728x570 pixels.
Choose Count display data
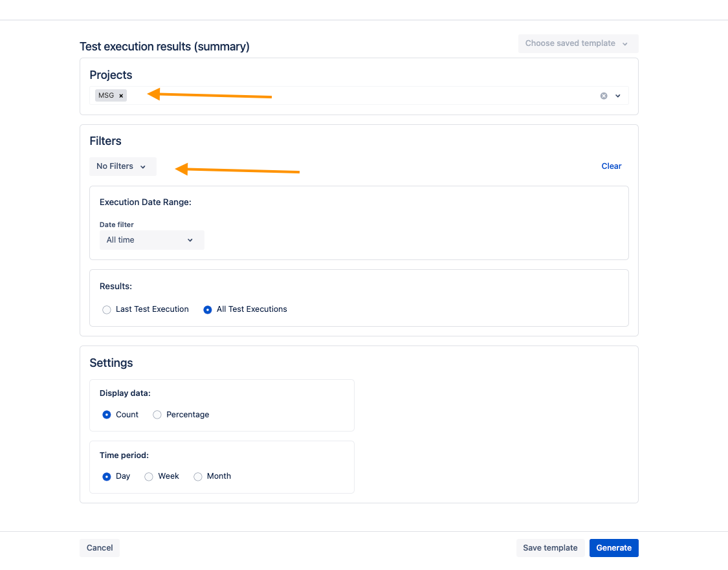107,415
